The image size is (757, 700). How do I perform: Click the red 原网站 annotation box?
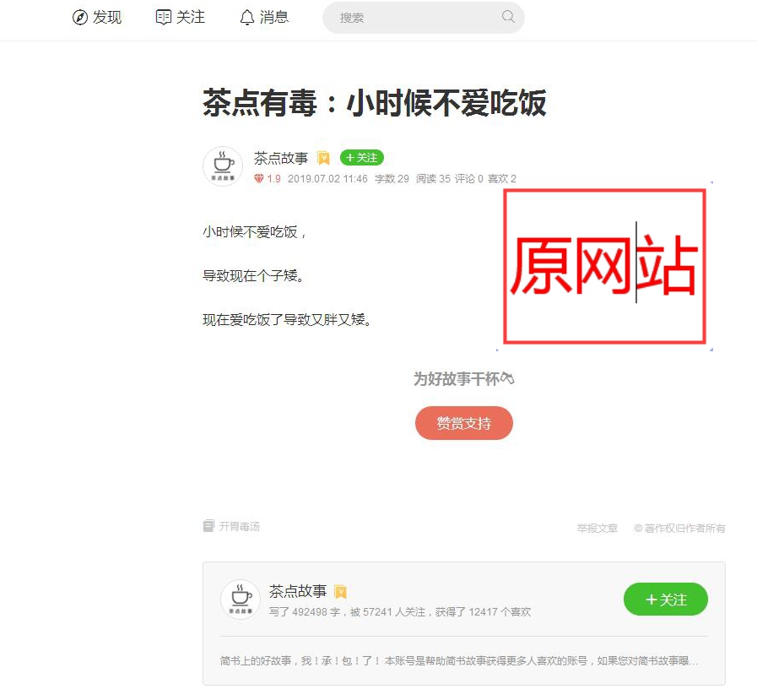coord(604,266)
